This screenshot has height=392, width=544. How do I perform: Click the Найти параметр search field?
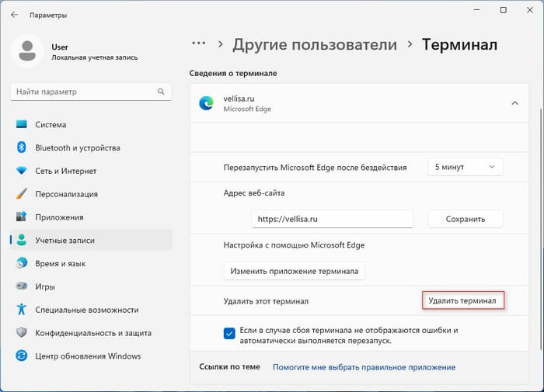pyautogui.click(x=91, y=92)
